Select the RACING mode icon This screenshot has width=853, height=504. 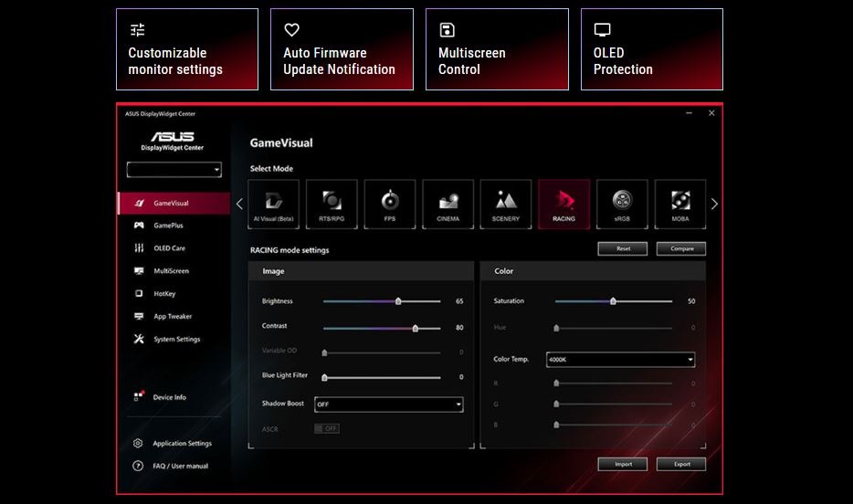563,203
